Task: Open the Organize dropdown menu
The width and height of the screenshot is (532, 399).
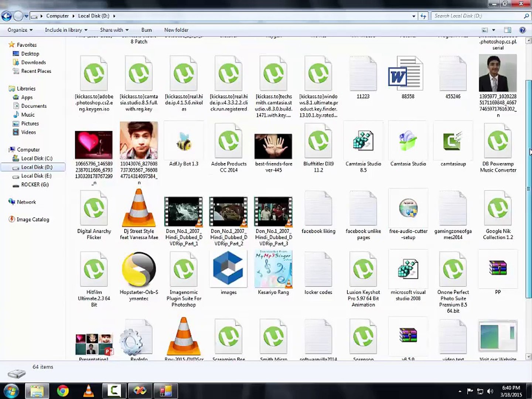Action: 20,30
